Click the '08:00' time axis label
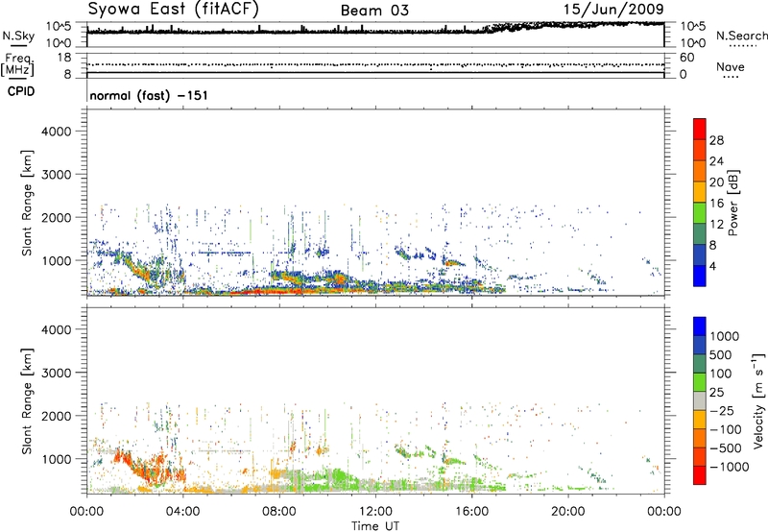The image size is (768, 532). (278, 512)
